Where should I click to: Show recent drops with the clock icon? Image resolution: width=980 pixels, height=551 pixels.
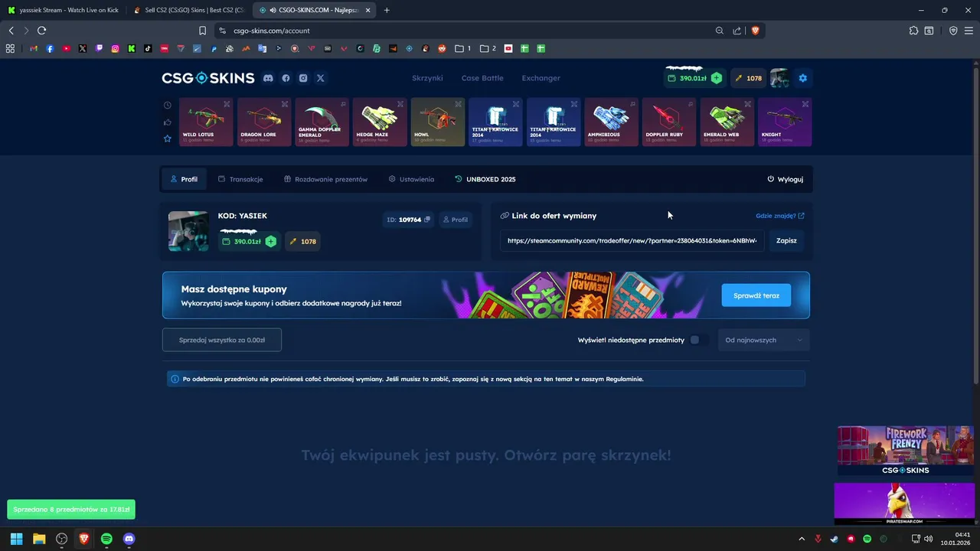pos(168,105)
